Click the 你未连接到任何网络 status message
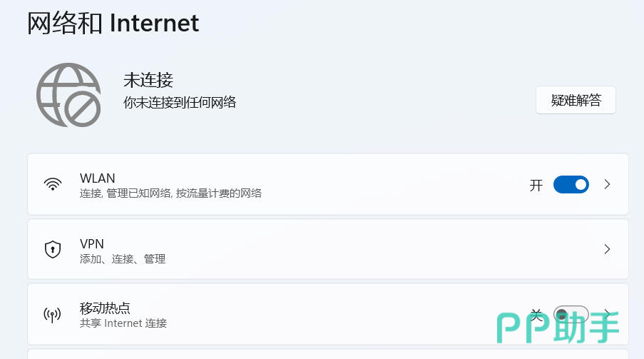This screenshot has width=644, height=359. pos(180,102)
